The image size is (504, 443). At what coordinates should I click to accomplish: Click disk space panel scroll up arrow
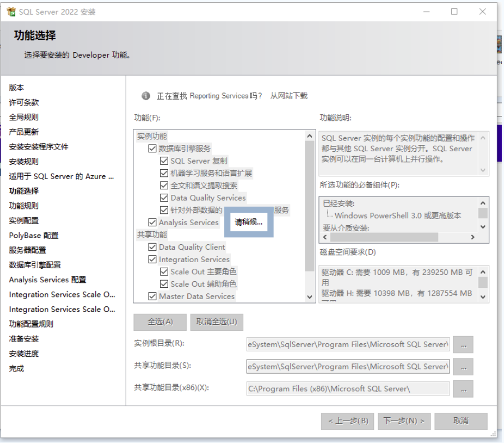point(483,272)
